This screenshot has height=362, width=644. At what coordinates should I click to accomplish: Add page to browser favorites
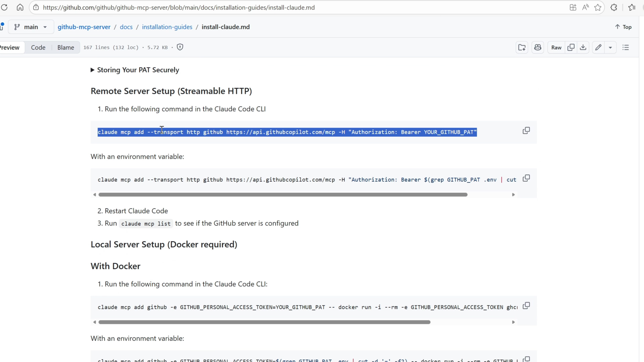click(598, 8)
